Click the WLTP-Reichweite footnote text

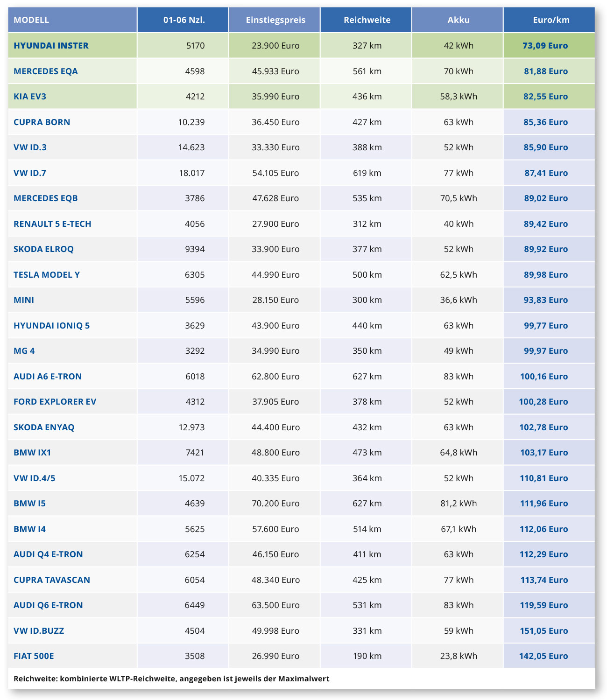click(x=171, y=679)
